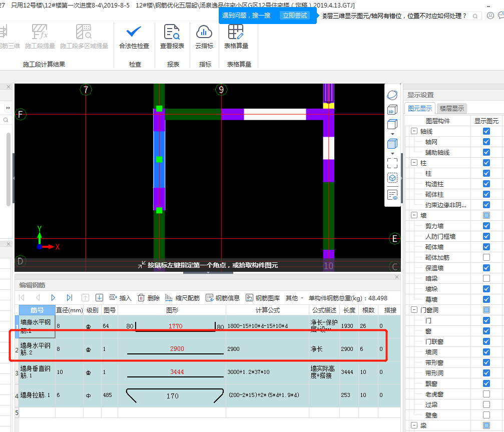
Task: Go to next rebar record
Action: tap(53, 298)
